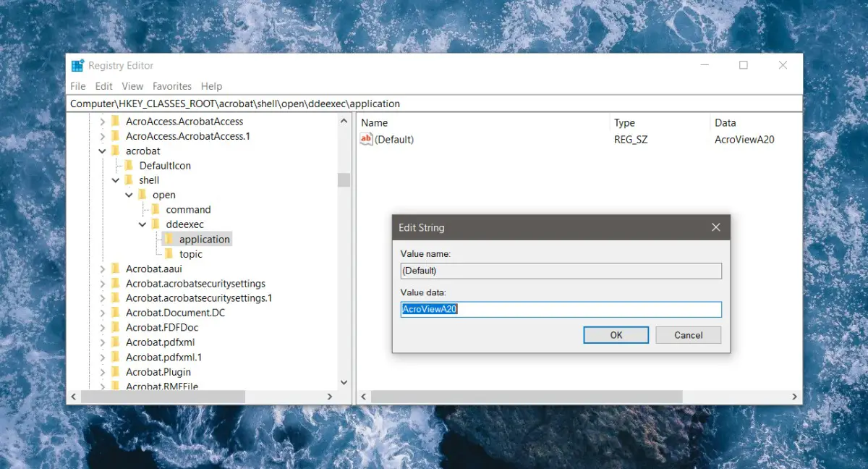Select the topic folder icon

[169, 254]
